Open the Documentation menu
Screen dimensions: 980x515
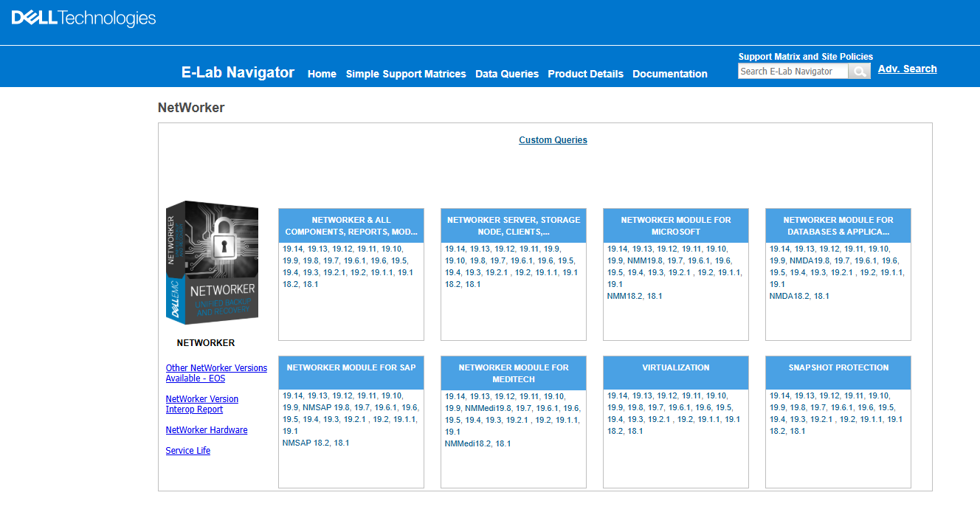(x=670, y=74)
